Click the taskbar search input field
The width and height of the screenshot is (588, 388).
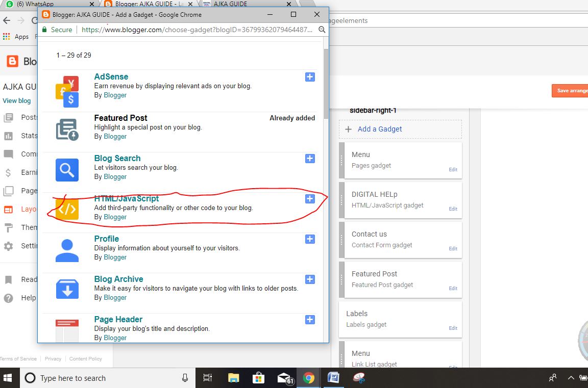(102, 378)
